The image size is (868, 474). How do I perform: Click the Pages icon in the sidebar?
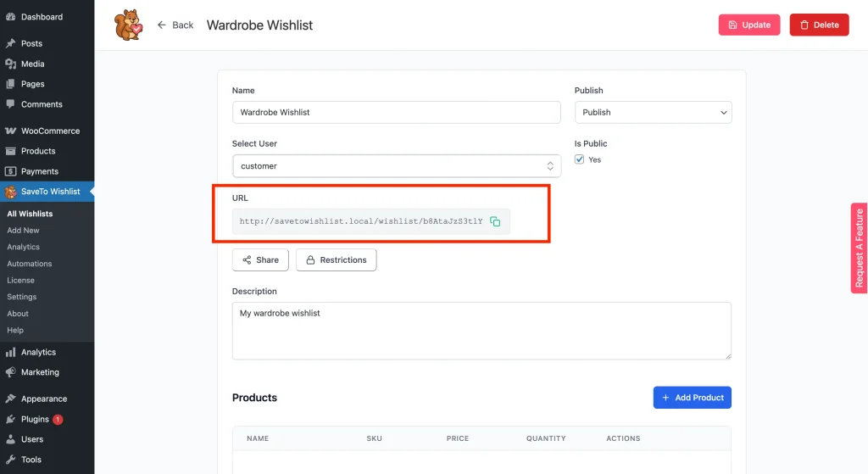tap(10, 84)
